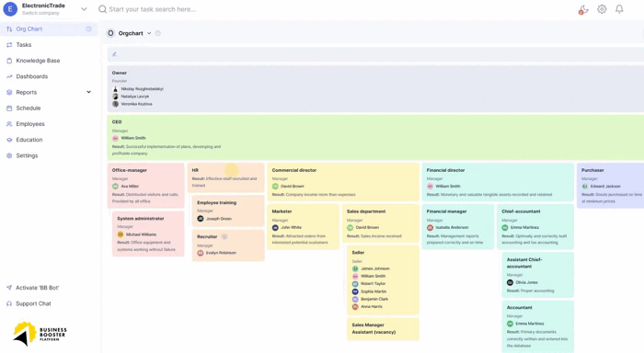The width and height of the screenshot is (644, 353).
Task: Click the magnifier search icon
Action: (x=102, y=9)
